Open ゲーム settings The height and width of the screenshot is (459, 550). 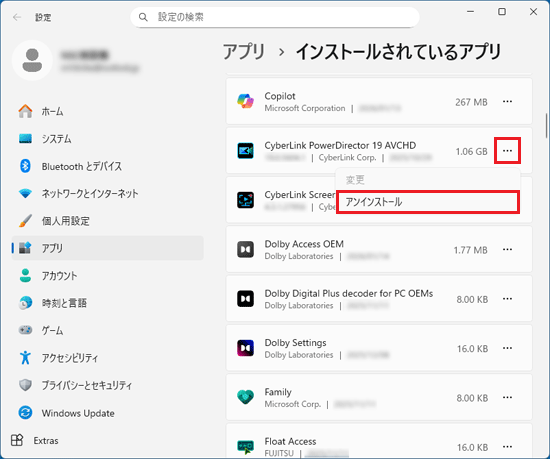pos(107,330)
